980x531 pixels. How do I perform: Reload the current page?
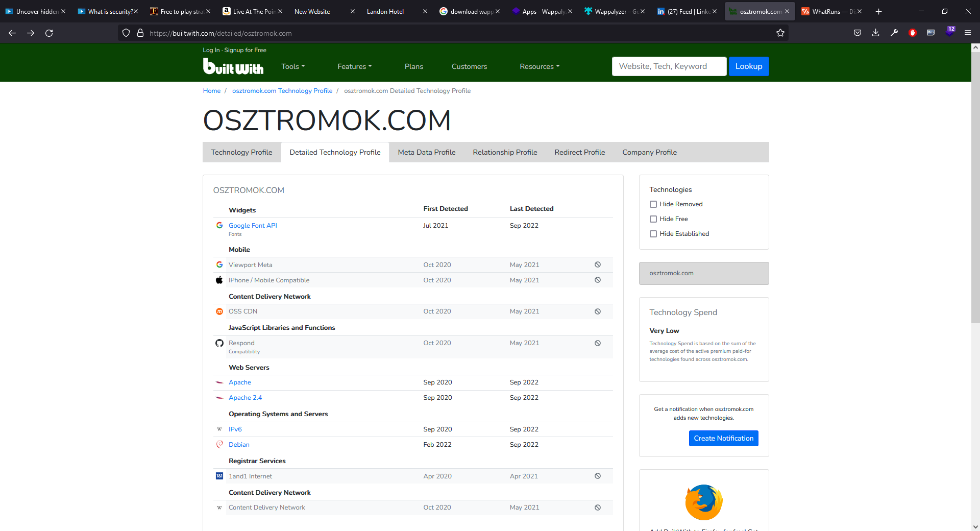(x=49, y=33)
